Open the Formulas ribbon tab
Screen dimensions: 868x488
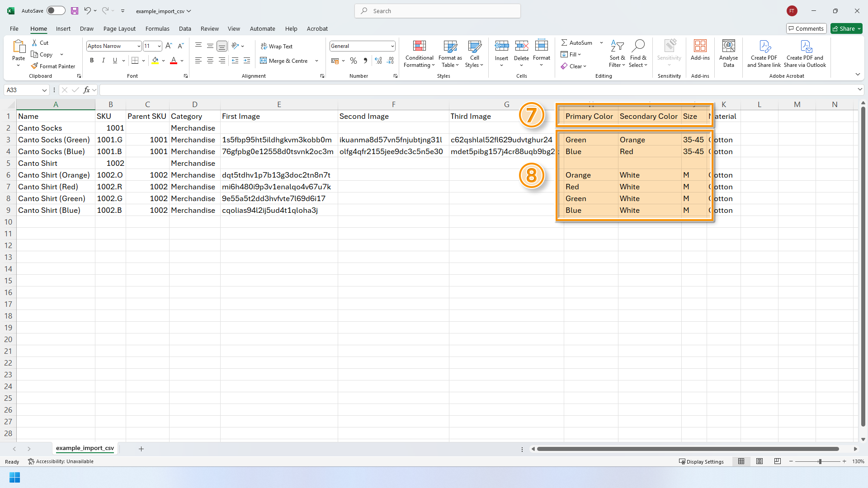pyautogui.click(x=157, y=28)
